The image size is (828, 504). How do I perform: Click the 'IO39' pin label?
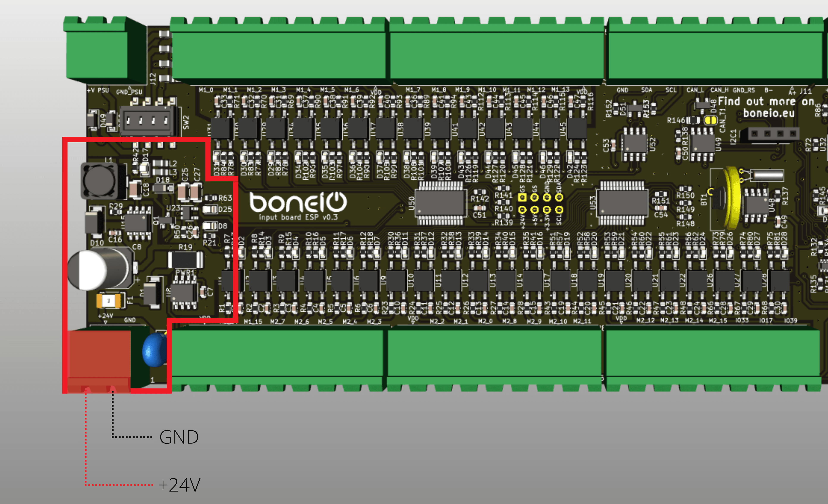coord(791,320)
